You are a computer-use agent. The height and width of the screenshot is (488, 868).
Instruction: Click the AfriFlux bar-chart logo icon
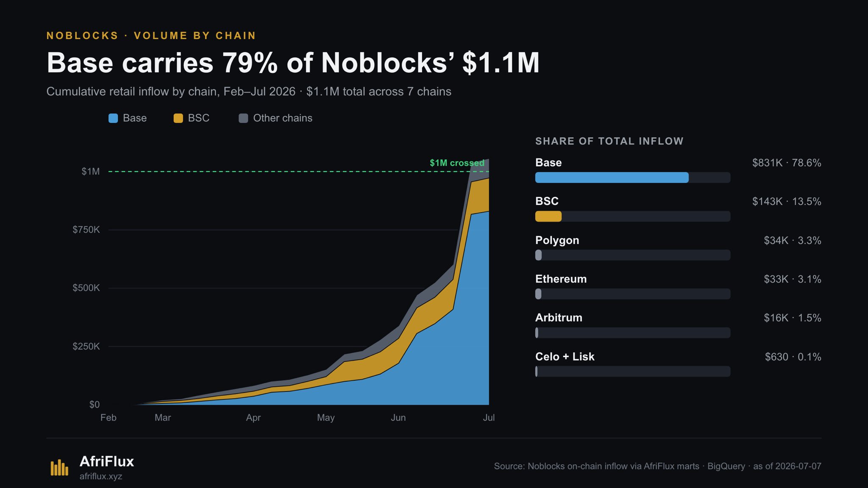[59, 467]
